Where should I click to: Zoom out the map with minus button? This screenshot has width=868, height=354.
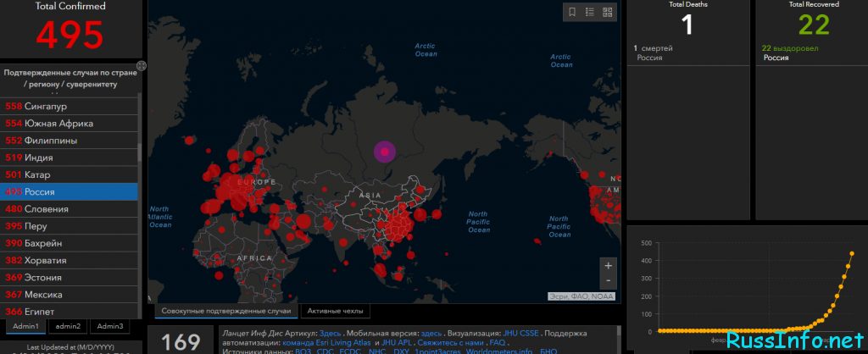click(609, 280)
